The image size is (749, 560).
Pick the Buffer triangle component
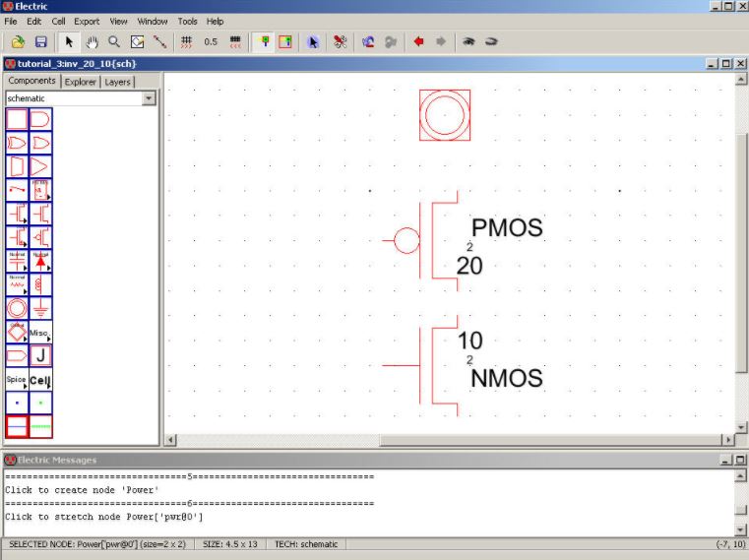click(x=40, y=166)
